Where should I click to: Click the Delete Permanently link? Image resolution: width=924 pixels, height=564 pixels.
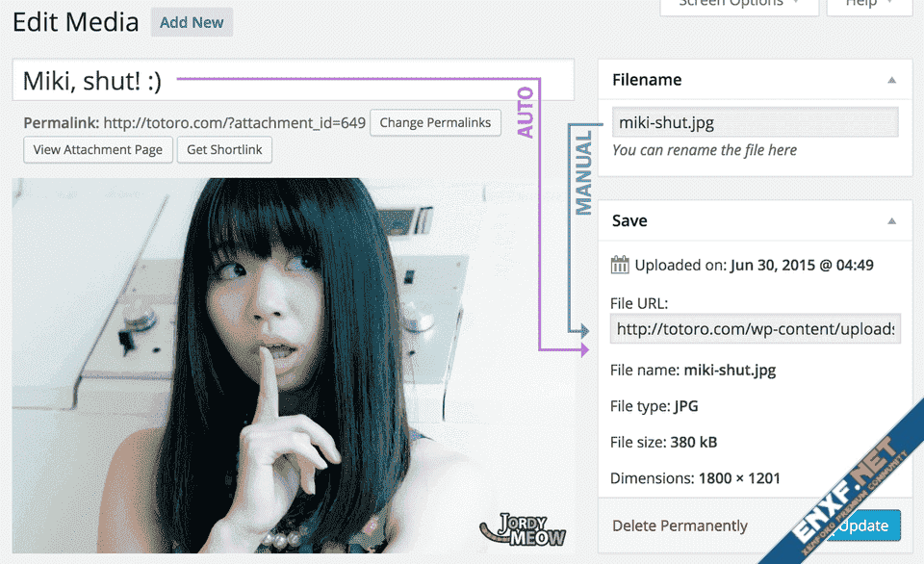680,526
